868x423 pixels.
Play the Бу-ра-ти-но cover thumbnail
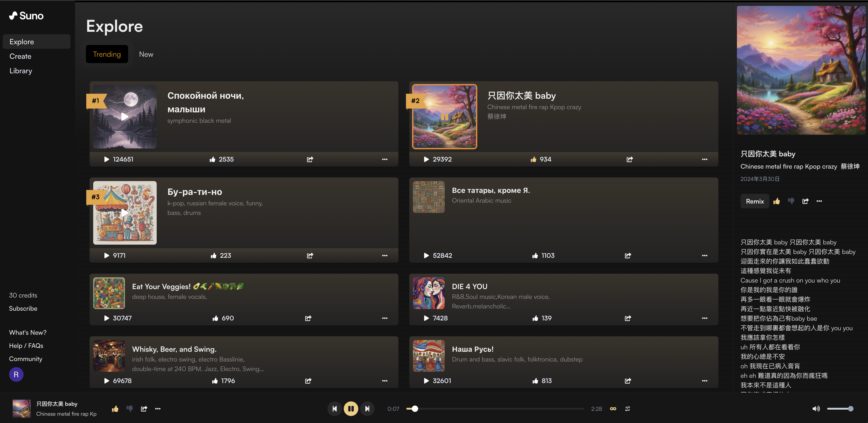pyautogui.click(x=125, y=212)
